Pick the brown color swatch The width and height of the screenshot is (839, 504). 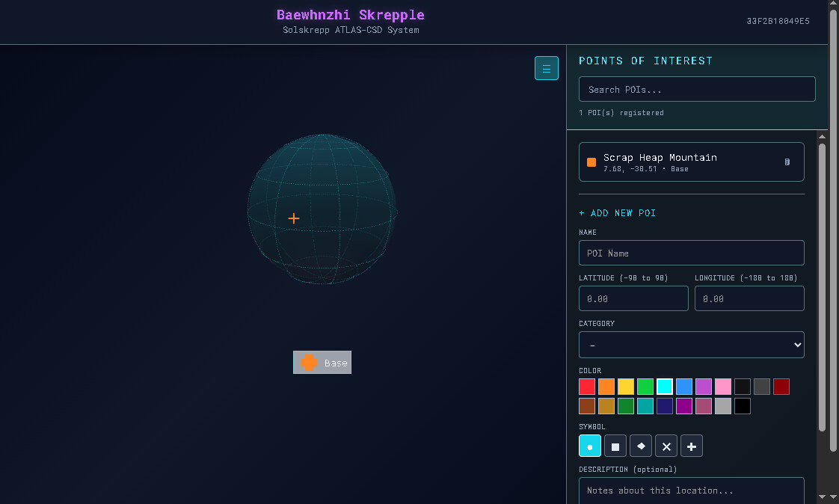[587, 406]
